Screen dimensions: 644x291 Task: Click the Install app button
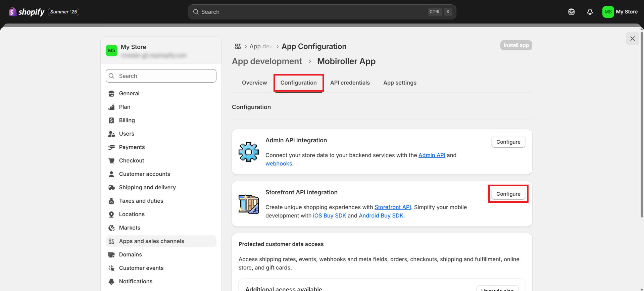click(x=516, y=45)
